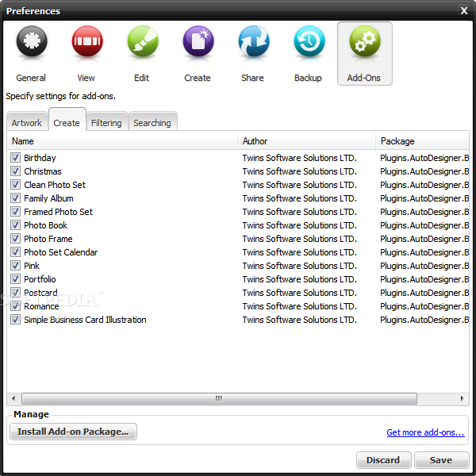Toggle the Clean Photo Set checkbox
This screenshot has height=476, width=476.
tap(15, 185)
